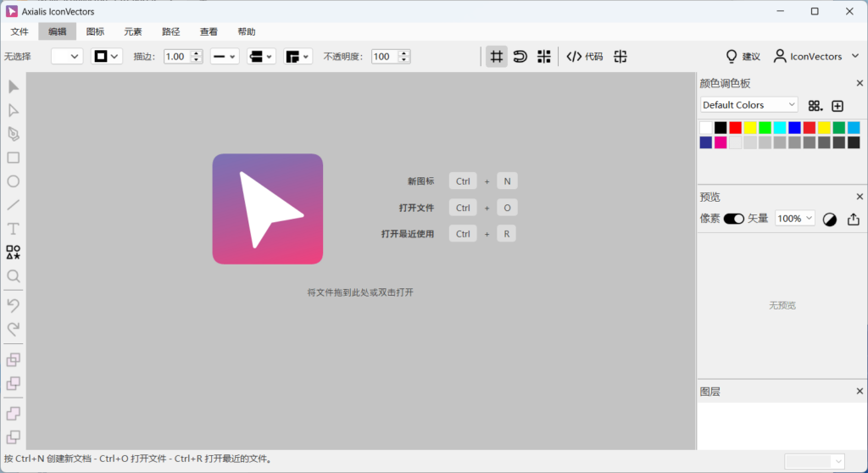Click the Redo arrow icon
Screen dimensions: 868x473
click(14, 329)
